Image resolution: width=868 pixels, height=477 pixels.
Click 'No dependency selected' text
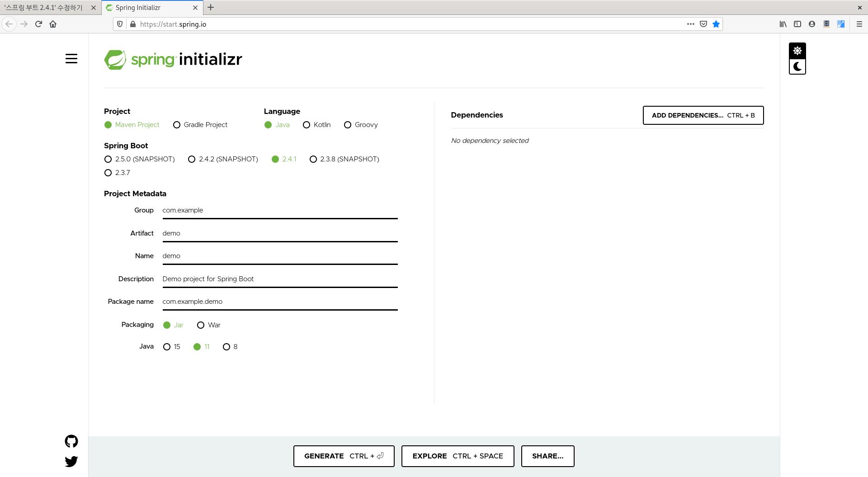click(490, 141)
